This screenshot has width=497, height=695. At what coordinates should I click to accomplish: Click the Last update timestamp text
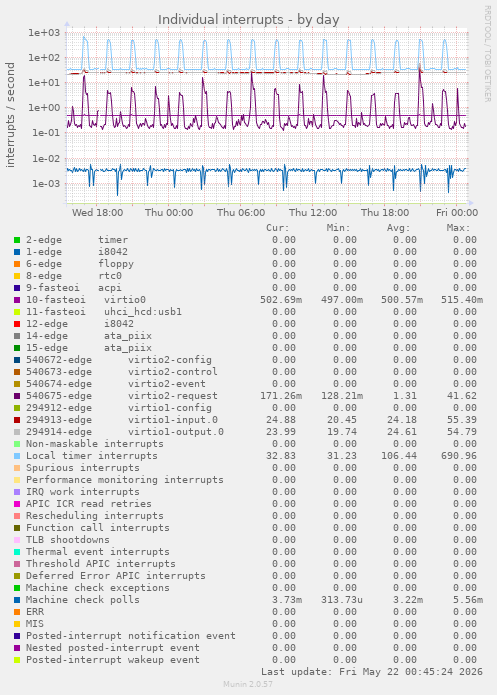click(372, 672)
